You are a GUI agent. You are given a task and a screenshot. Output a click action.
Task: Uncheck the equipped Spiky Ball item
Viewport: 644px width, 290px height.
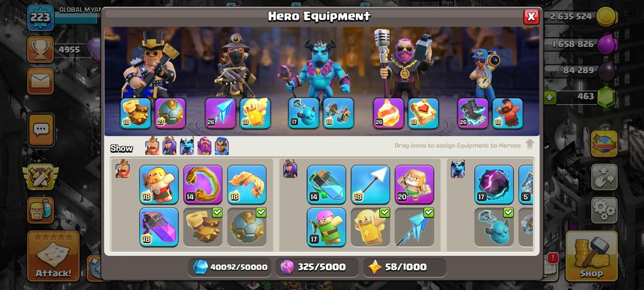tap(246, 227)
